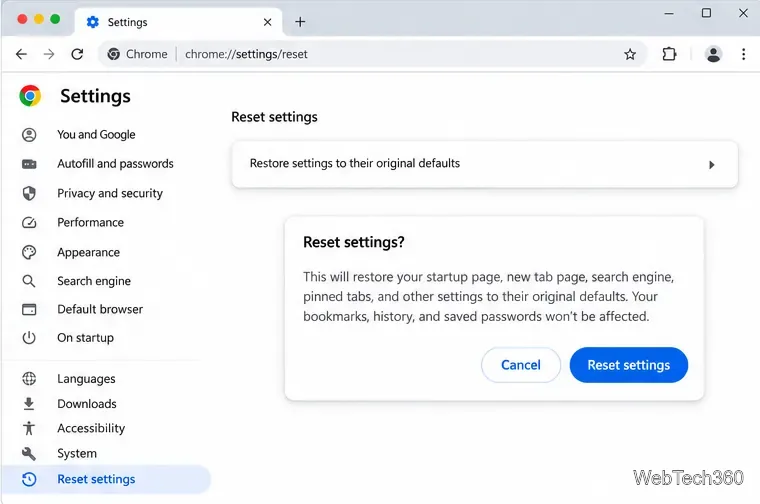The width and height of the screenshot is (760, 504).
Task: Cancel the reset dialog
Action: 521,365
